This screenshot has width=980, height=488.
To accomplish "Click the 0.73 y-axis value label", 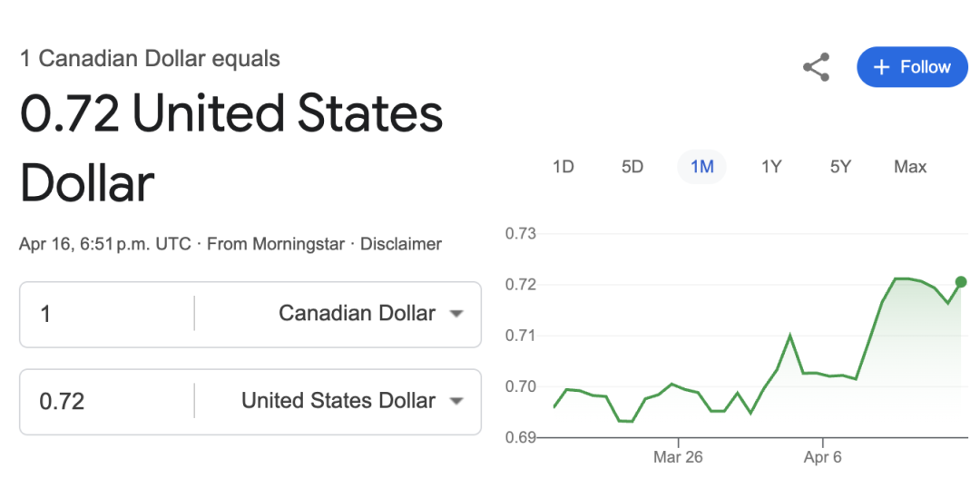I will [x=521, y=234].
